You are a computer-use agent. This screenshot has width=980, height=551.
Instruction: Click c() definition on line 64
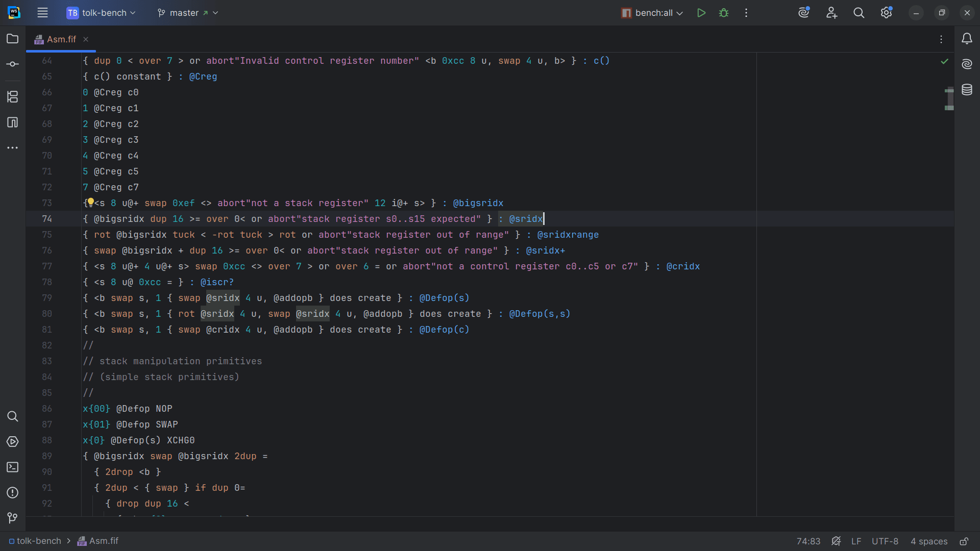[x=602, y=61]
